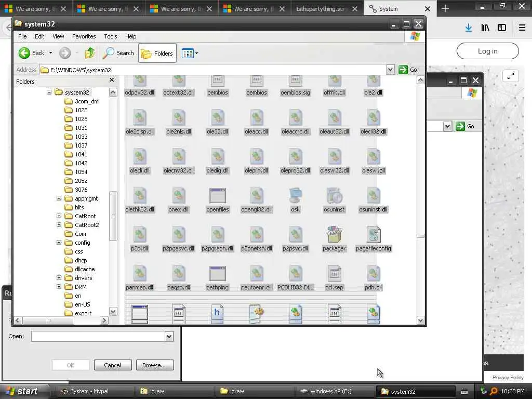
Task: Select the osk on-screen keyboard icon
Action: coord(295,196)
